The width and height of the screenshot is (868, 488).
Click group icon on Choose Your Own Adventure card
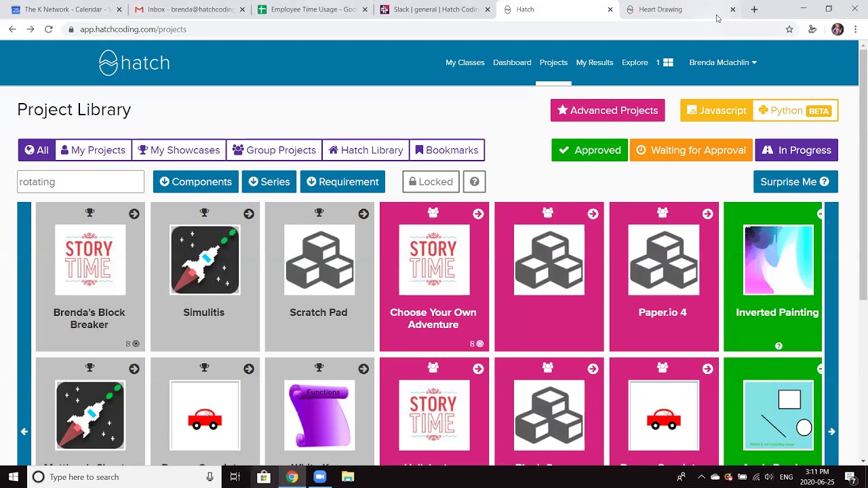433,213
